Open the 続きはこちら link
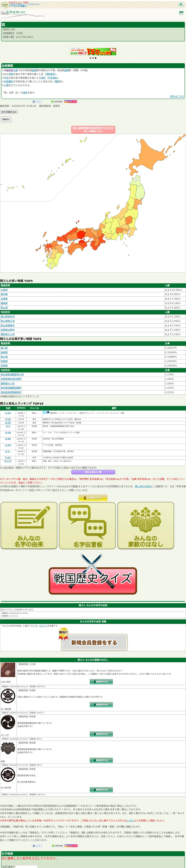Screen dimensions: 186x868 [x=177, y=96]
